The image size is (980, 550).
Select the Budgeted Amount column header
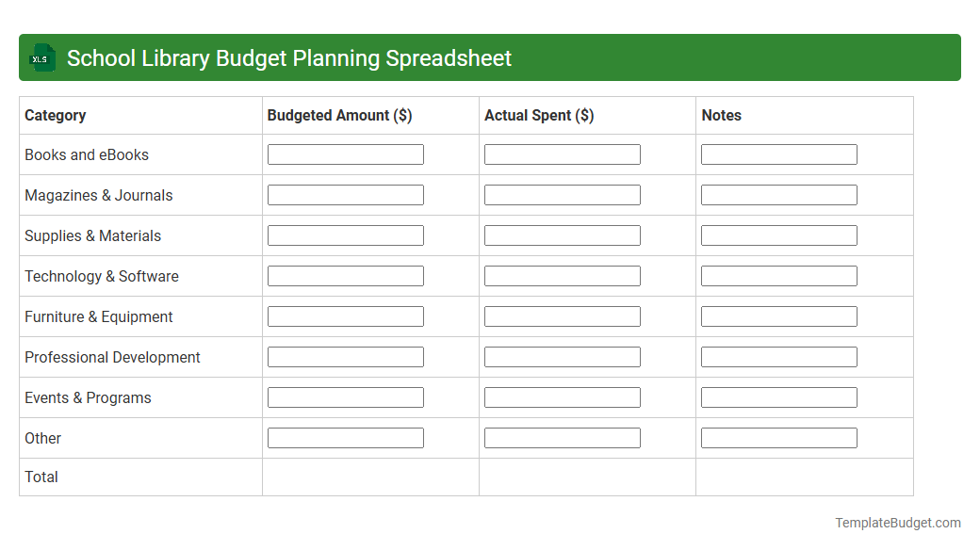coord(338,115)
